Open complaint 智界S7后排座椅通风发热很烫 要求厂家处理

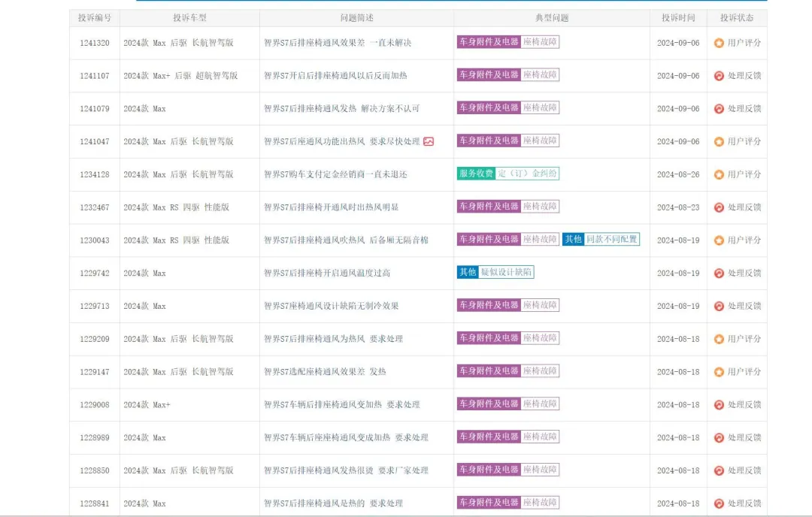pos(346,470)
